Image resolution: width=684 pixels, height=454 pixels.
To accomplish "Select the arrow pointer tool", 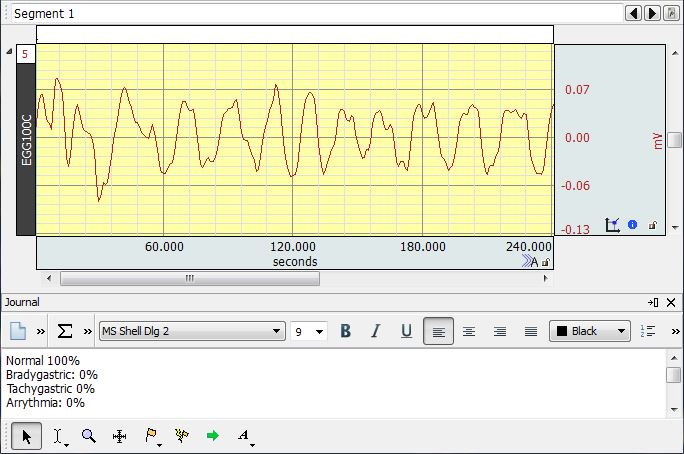I will point(27,436).
